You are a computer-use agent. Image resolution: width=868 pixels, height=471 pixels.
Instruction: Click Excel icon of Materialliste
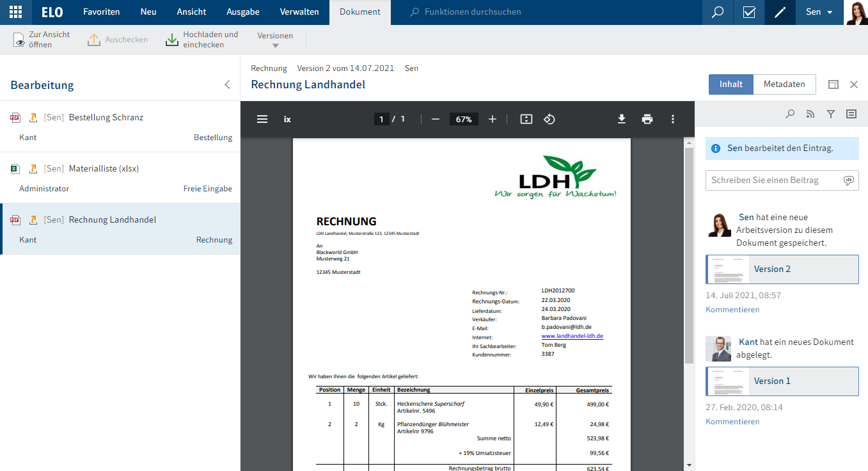pyautogui.click(x=15, y=169)
